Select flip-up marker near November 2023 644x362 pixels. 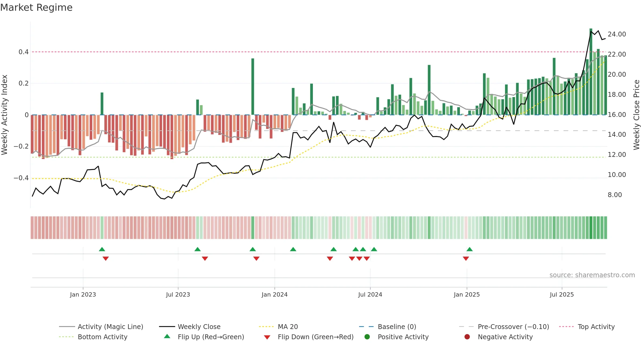click(x=253, y=249)
